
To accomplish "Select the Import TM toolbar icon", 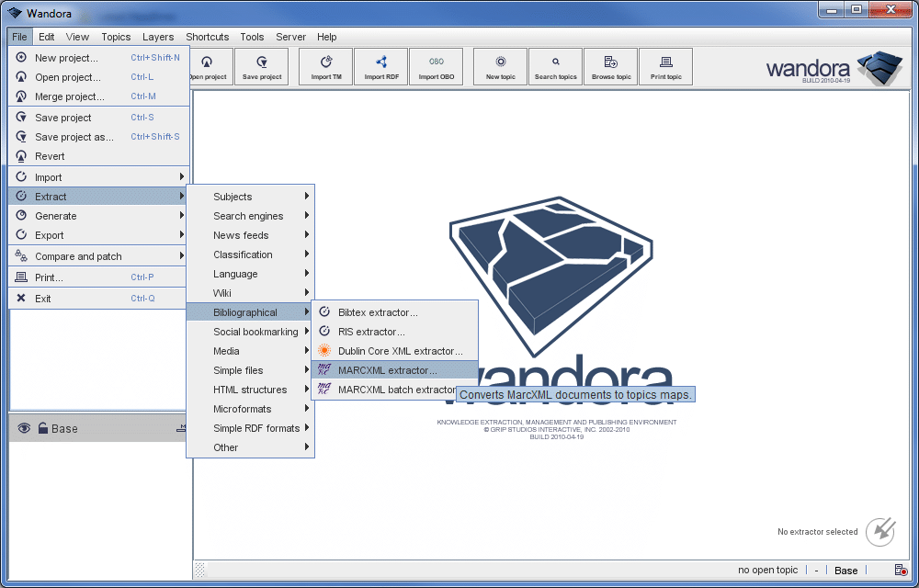I will click(325, 66).
